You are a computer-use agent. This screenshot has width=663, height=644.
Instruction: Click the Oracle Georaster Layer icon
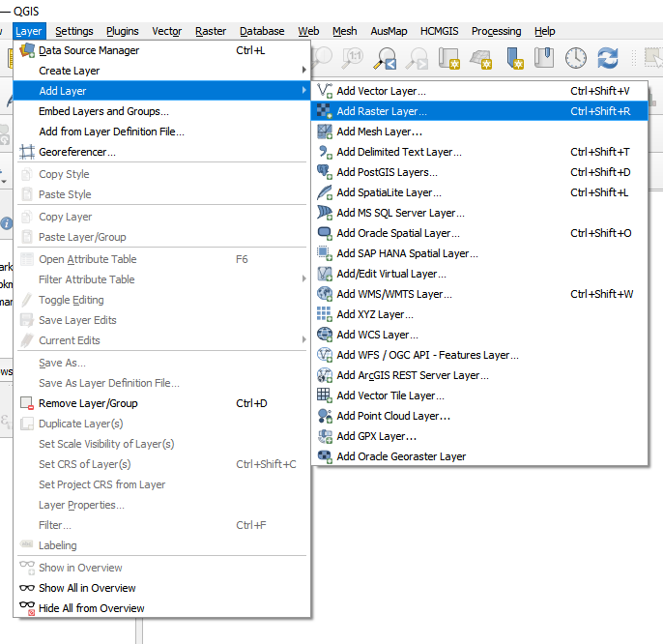pyautogui.click(x=325, y=456)
